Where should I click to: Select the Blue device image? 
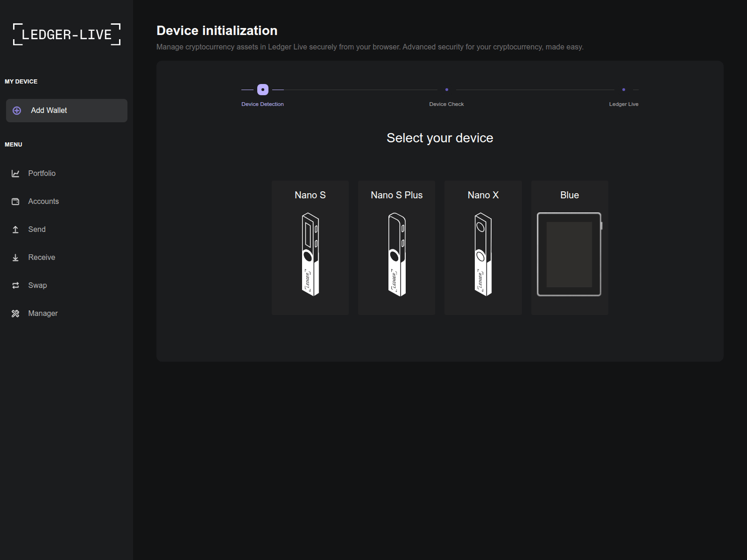[x=570, y=254]
